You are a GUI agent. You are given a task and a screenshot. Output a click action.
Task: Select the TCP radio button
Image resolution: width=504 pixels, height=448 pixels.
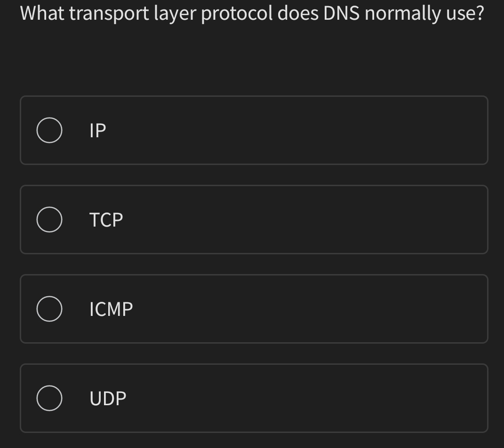49,219
